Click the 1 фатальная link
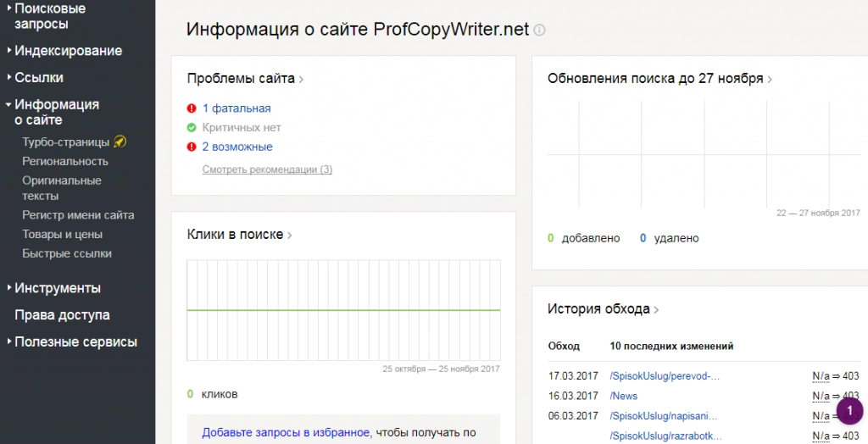868x444 pixels. coord(236,108)
